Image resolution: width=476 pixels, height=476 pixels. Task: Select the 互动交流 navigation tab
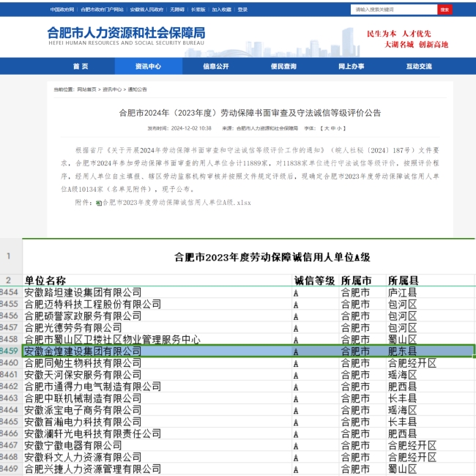419,66
